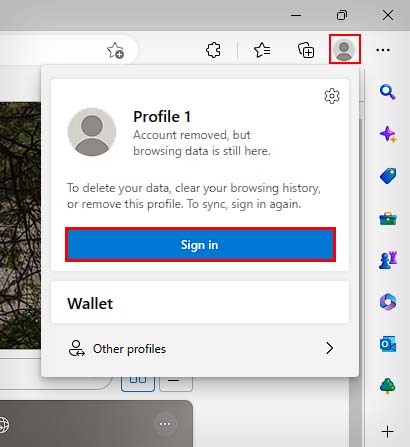Open the Collections icon
The image size is (410, 447).
(306, 50)
